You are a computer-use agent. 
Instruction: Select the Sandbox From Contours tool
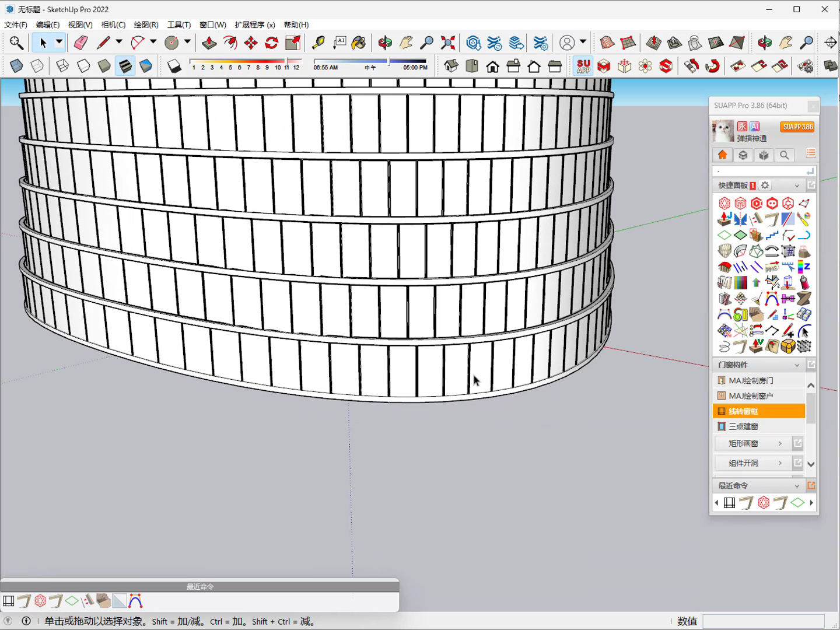607,43
